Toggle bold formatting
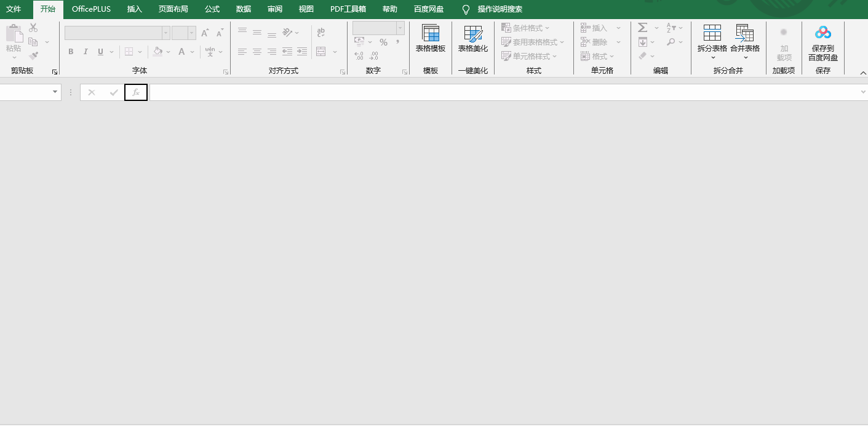The width and height of the screenshot is (868, 426). click(70, 52)
